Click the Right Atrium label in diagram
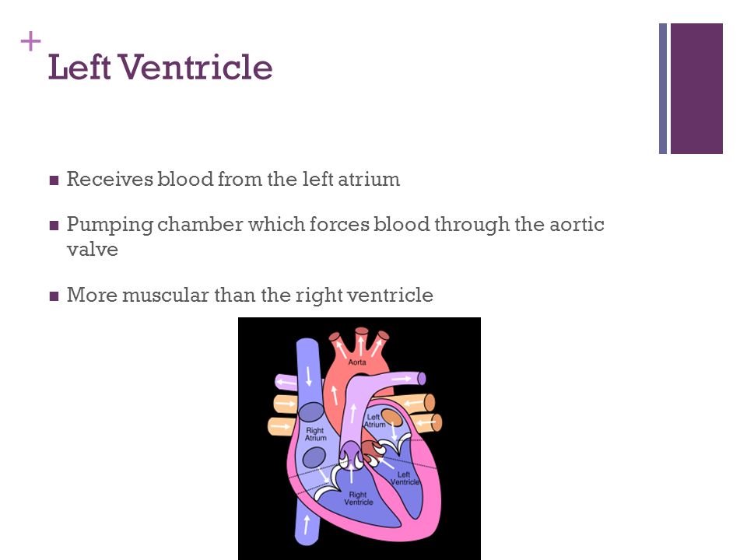Screen dimensions: 747x560 (315, 434)
